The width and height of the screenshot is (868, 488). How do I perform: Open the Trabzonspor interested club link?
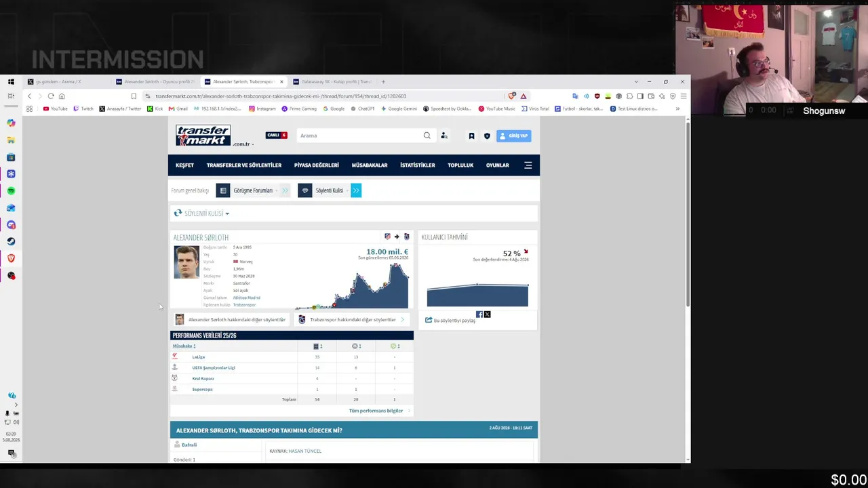[244, 305]
